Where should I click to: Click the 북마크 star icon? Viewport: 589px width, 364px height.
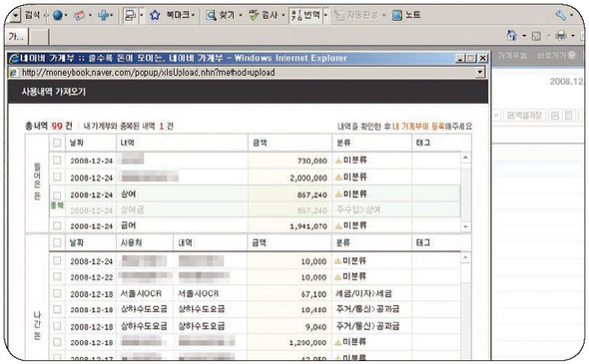pyautogui.click(x=155, y=15)
